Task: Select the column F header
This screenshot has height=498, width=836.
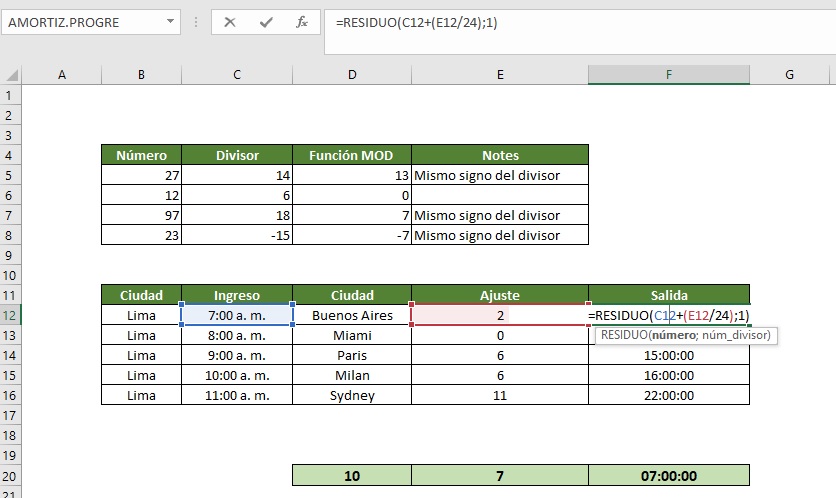Action: click(668, 75)
